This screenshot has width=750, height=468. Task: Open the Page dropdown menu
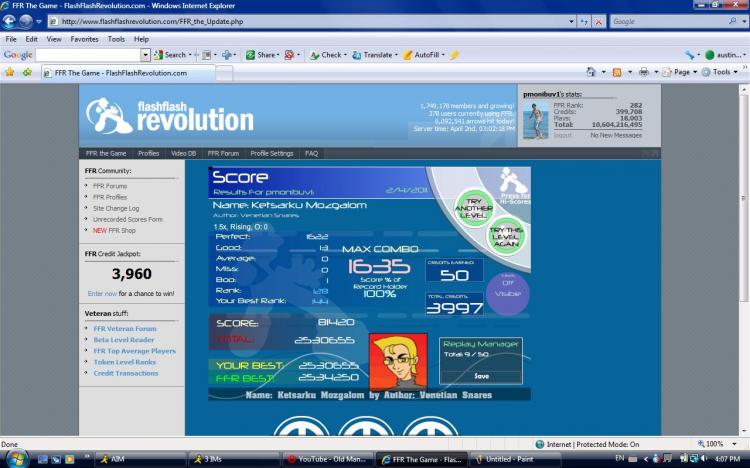click(679, 72)
